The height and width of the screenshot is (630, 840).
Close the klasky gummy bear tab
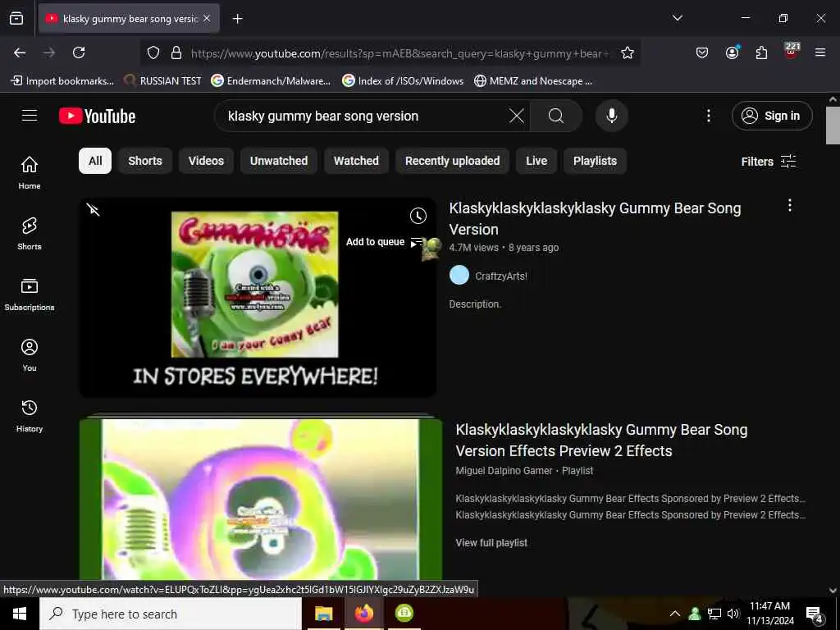point(207,18)
